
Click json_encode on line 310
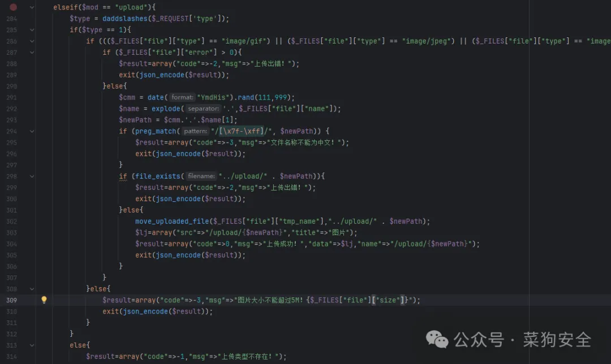[145, 311]
